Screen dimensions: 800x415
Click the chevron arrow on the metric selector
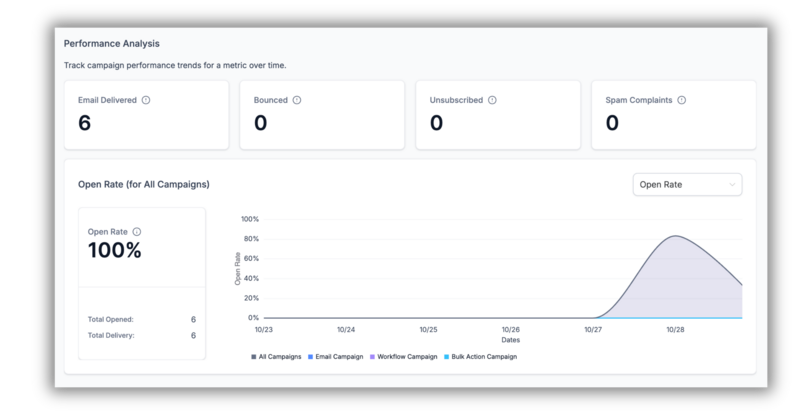(731, 184)
